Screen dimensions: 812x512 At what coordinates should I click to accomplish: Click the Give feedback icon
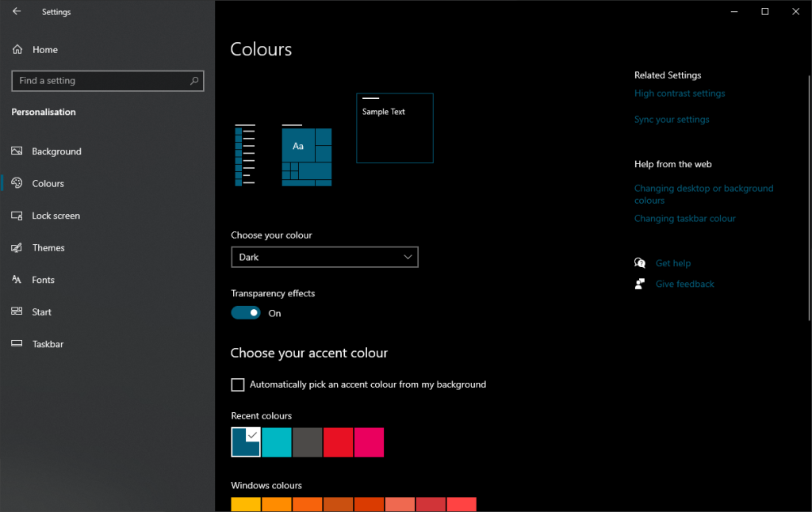[640, 283]
